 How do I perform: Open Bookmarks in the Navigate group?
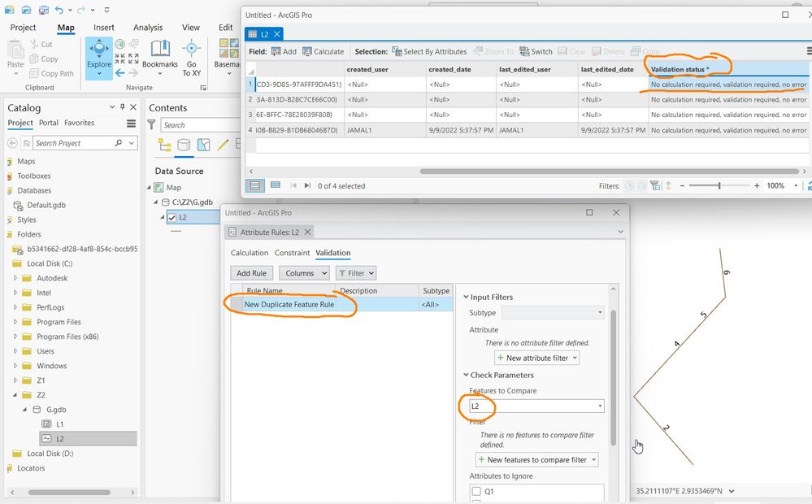coord(159,57)
